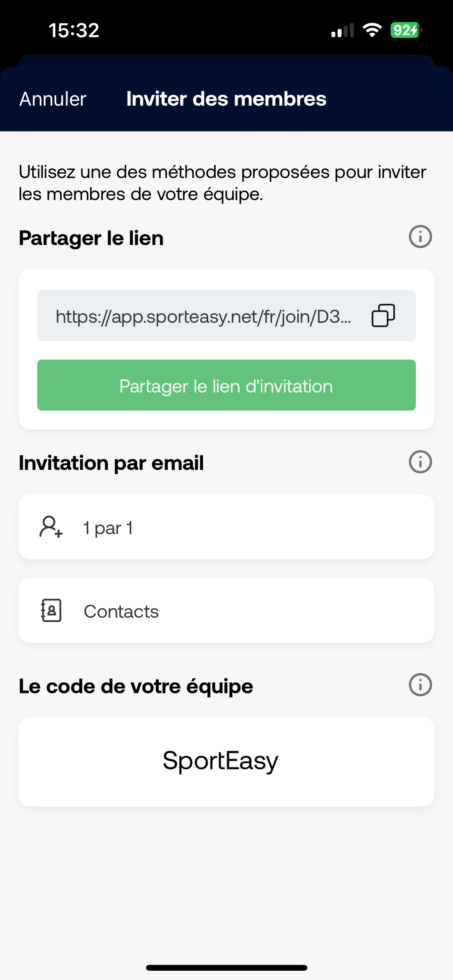Select the Contacts invitation option
The image size is (453, 980).
click(226, 610)
